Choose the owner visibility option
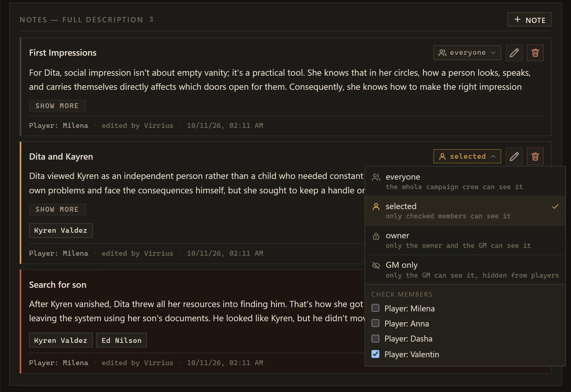The width and height of the screenshot is (571, 392). (x=465, y=240)
